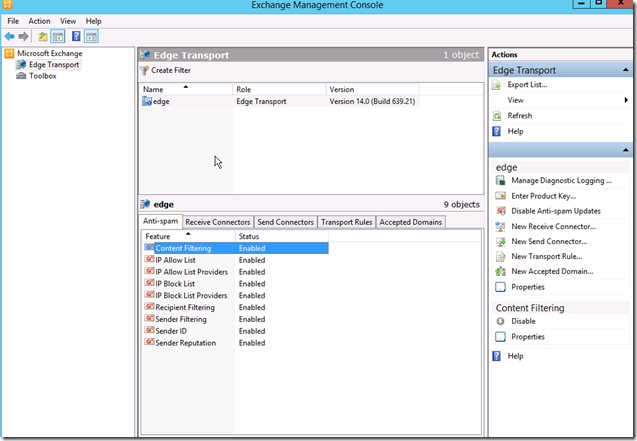637x441 pixels.
Task: Sort by the Role column header
Action: [280, 89]
